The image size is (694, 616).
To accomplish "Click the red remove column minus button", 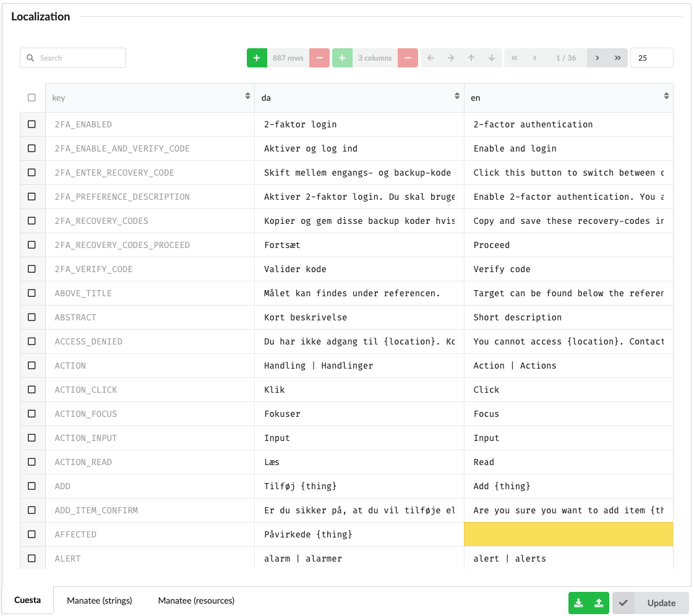I will click(x=408, y=58).
